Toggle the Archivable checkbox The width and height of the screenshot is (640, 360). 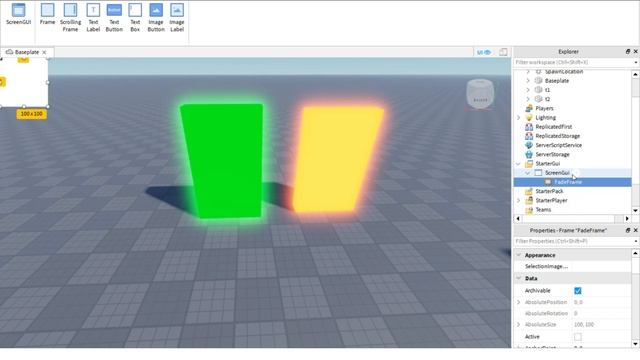click(x=578, y=291)
